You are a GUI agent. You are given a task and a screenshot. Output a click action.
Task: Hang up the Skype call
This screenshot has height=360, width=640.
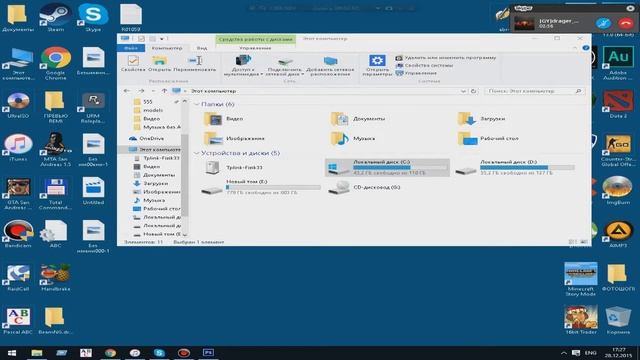coord(625,23)
